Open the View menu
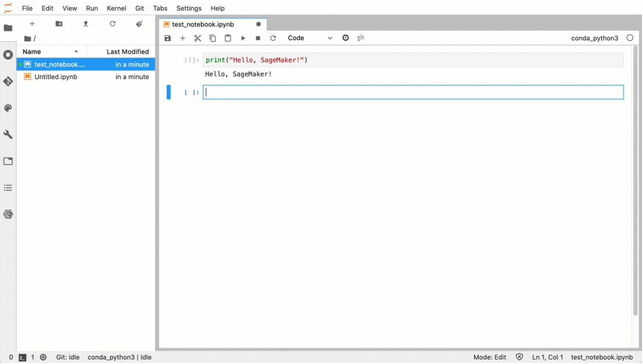Screen dimensions: 643x364 [x=70, y=8]
